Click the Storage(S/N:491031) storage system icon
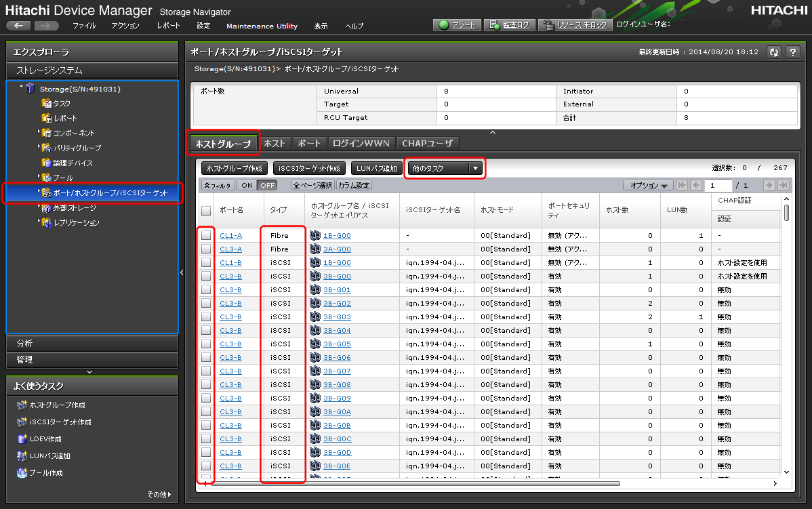 pos(30,89)
